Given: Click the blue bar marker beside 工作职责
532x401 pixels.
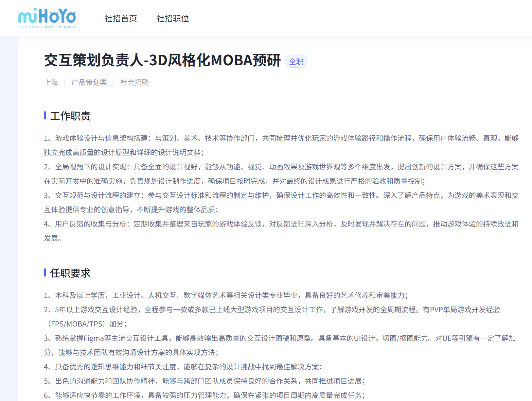Looking at the screenshot, I should pyautogui.click(x=45, y=116).
